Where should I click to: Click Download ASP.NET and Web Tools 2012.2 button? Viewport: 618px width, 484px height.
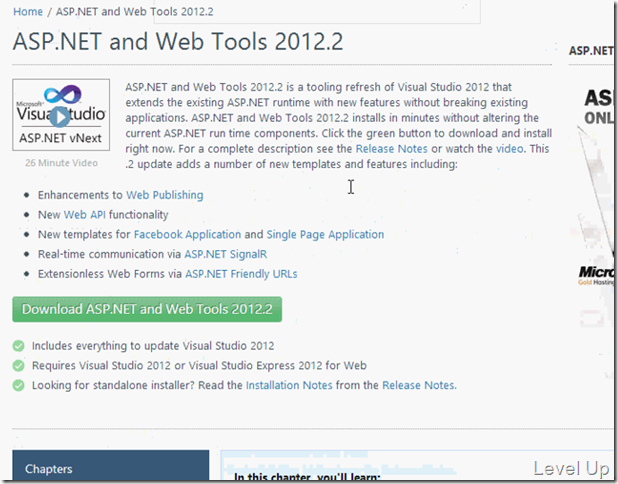click(147, 309)
